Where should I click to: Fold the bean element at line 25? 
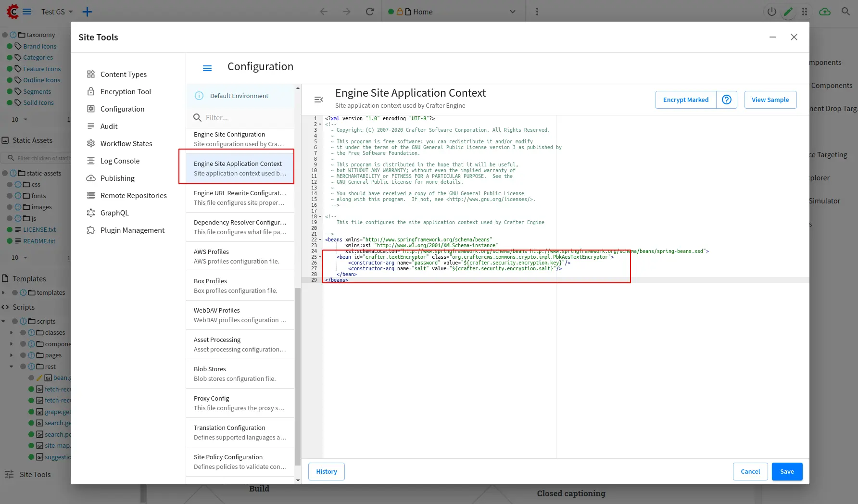[320, 257]
